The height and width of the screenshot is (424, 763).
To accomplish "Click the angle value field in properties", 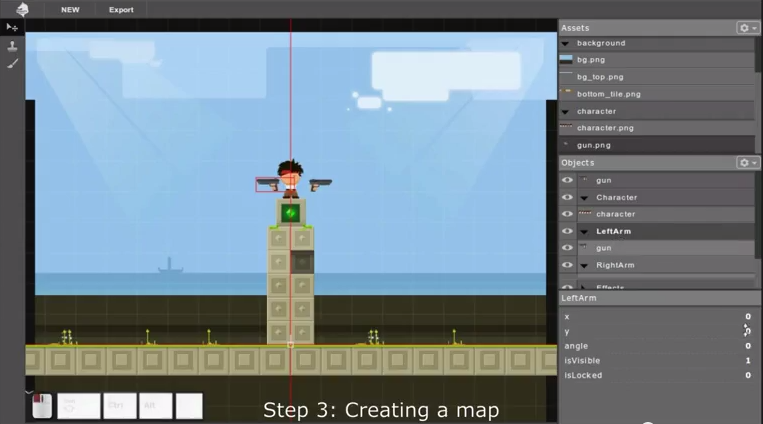I will (x=747, y=346).
